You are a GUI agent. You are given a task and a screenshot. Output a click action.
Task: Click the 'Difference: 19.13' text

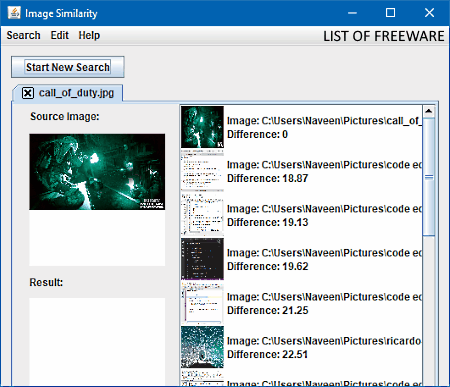tap(267, 222)
